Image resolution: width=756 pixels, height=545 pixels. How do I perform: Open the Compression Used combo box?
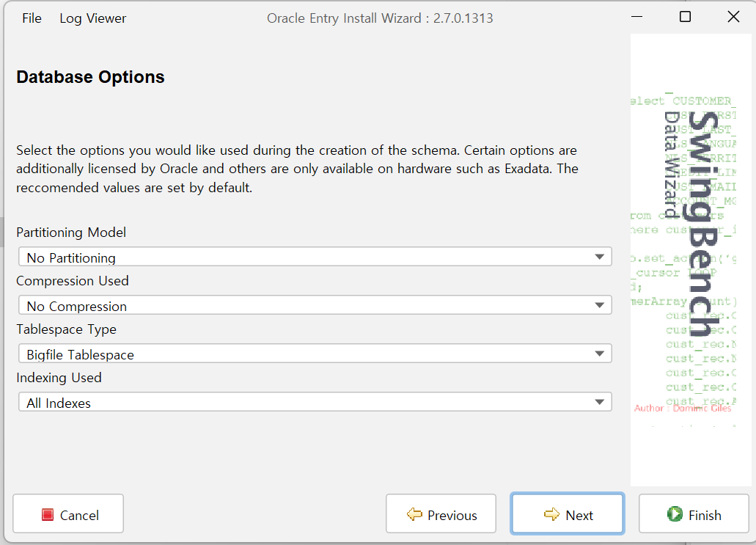315,305
